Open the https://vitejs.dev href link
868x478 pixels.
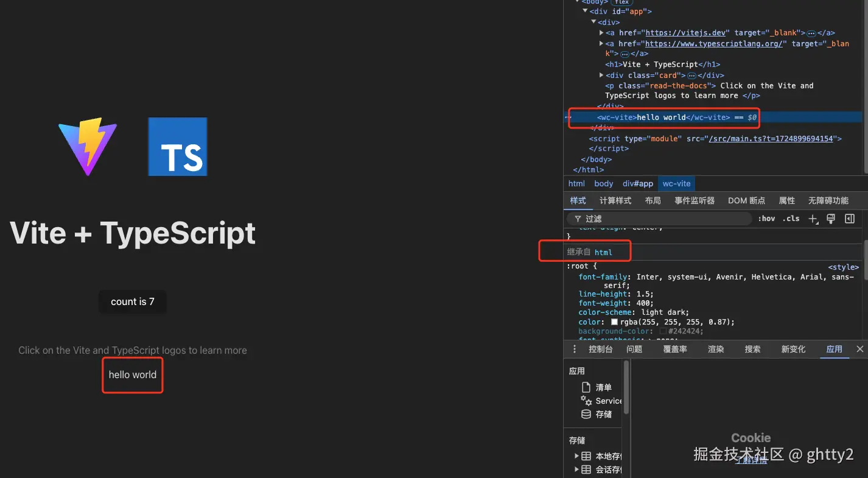click(x=685, y=33)
